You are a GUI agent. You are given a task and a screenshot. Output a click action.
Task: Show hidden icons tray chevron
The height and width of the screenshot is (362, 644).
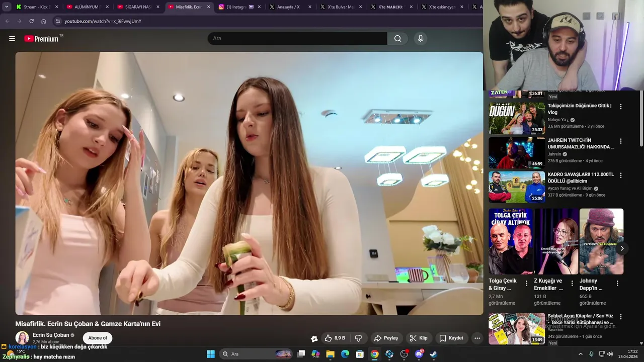(580, 354)
